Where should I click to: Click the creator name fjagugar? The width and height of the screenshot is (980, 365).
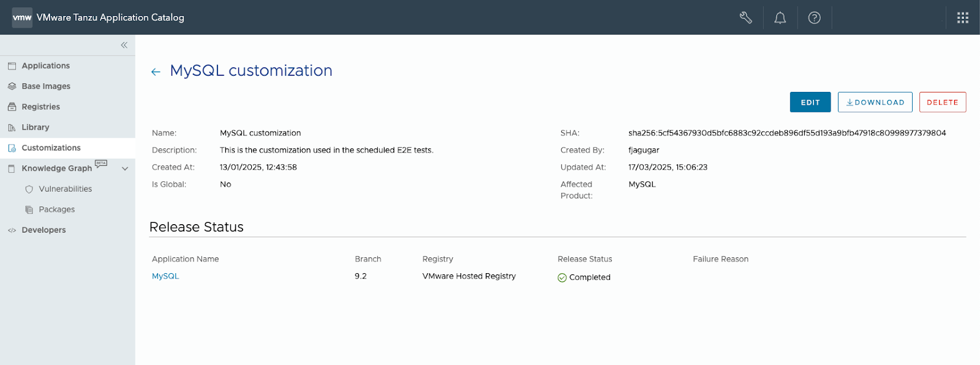644,150
